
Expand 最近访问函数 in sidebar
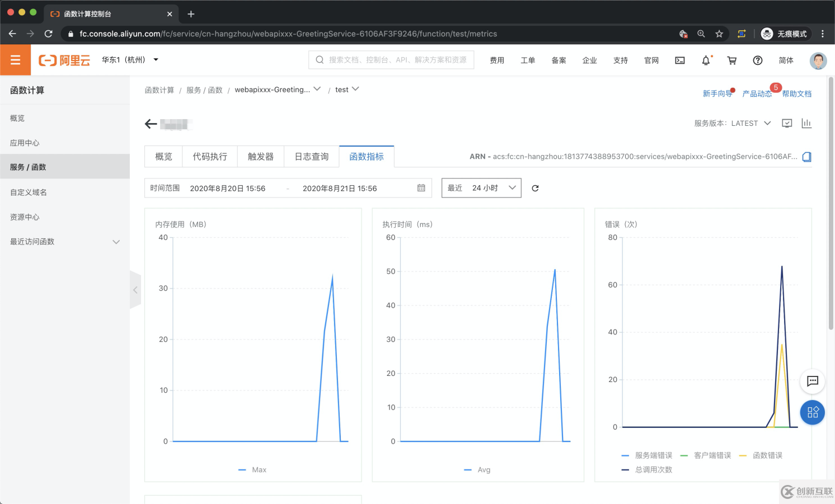tap(64, 242)
